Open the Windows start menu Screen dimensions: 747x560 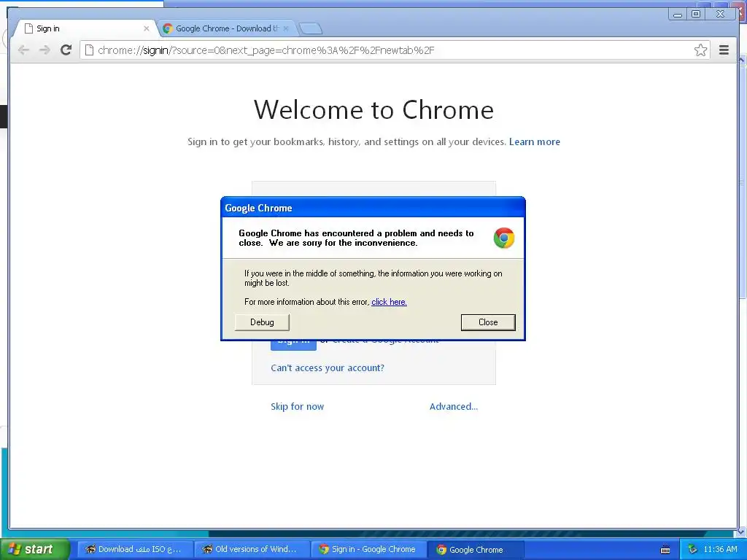pos(35,549)
